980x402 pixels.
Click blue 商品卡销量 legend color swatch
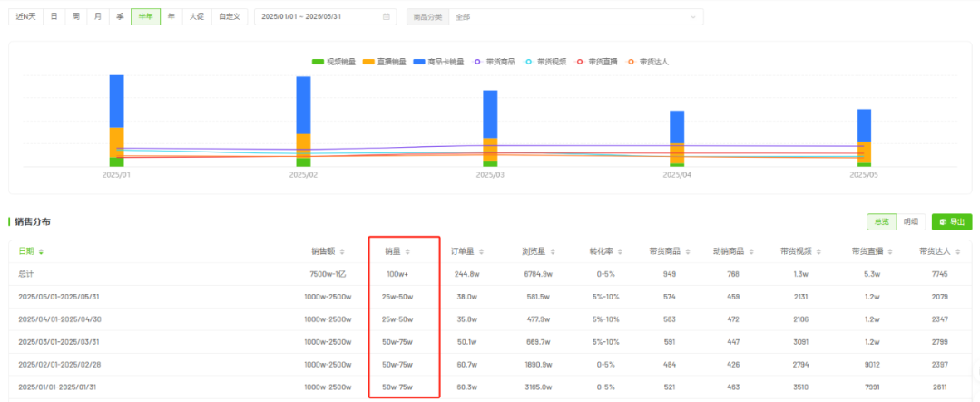[419, 62]
